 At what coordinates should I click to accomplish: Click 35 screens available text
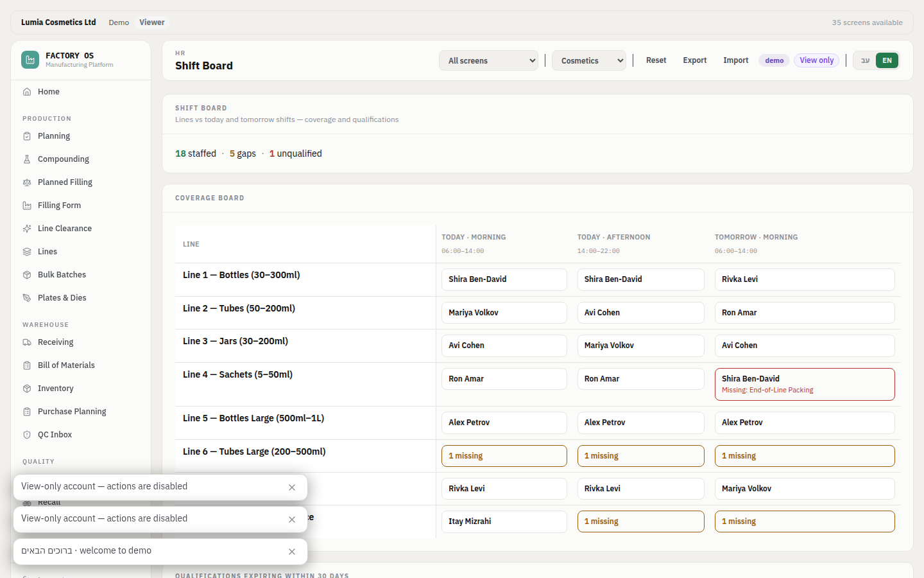click(x=867, y=22)
